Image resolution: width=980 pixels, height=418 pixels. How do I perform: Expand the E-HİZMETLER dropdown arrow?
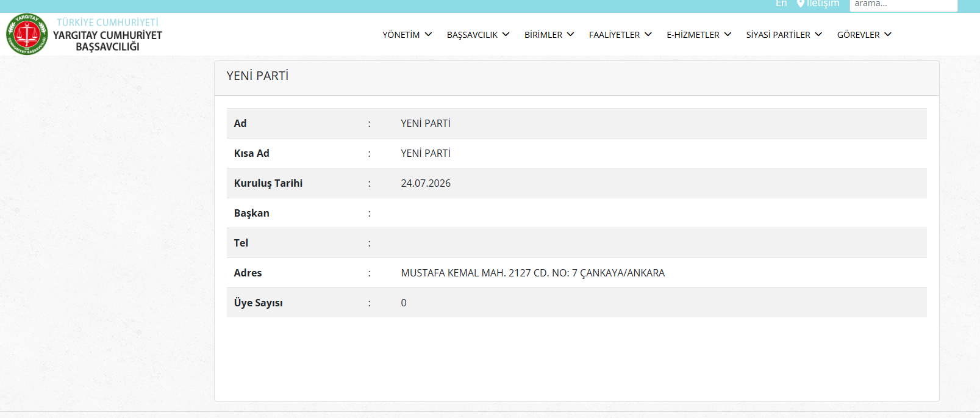pyautogui.click(x=728, y=34)
